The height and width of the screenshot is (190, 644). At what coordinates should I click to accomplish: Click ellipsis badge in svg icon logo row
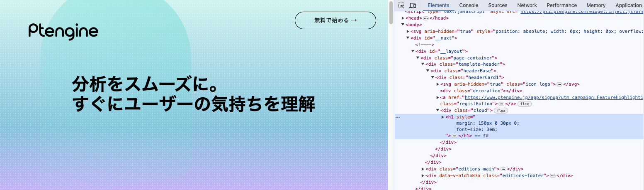coord(559,84)
